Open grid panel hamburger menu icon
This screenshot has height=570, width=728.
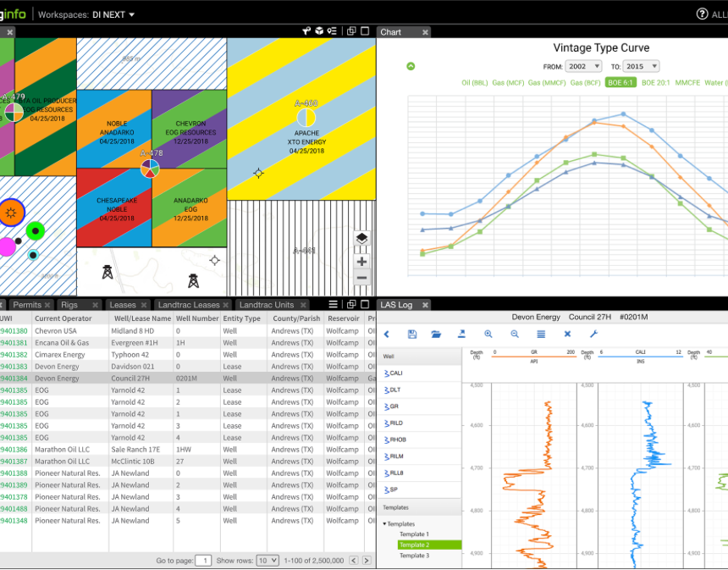333,304
